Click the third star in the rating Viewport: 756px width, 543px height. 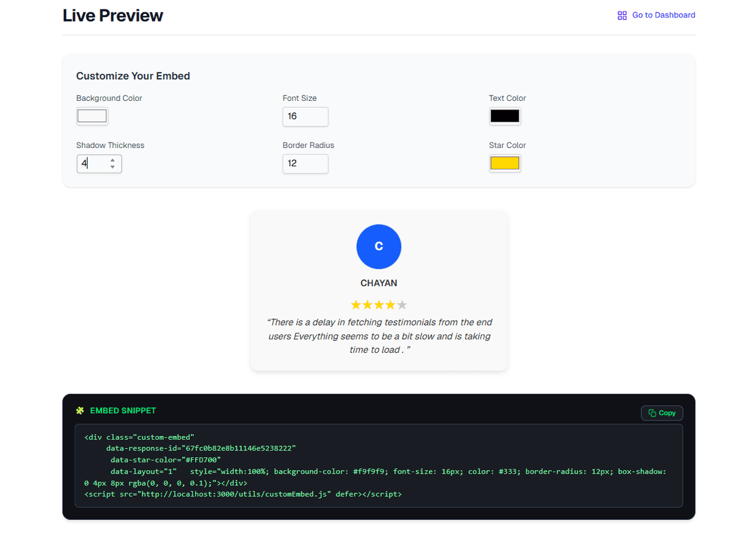[x=379, y=304]
